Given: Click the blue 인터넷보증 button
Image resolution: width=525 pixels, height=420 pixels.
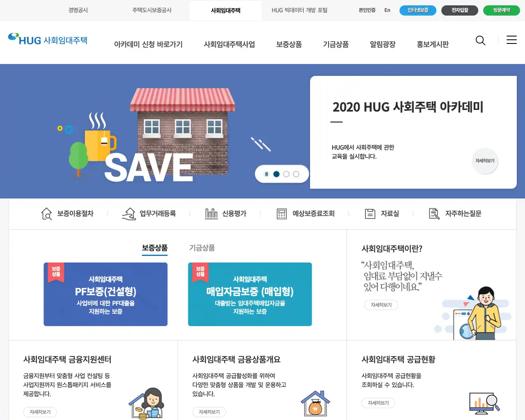Looking at the screenshot, I should pos(418,10).
